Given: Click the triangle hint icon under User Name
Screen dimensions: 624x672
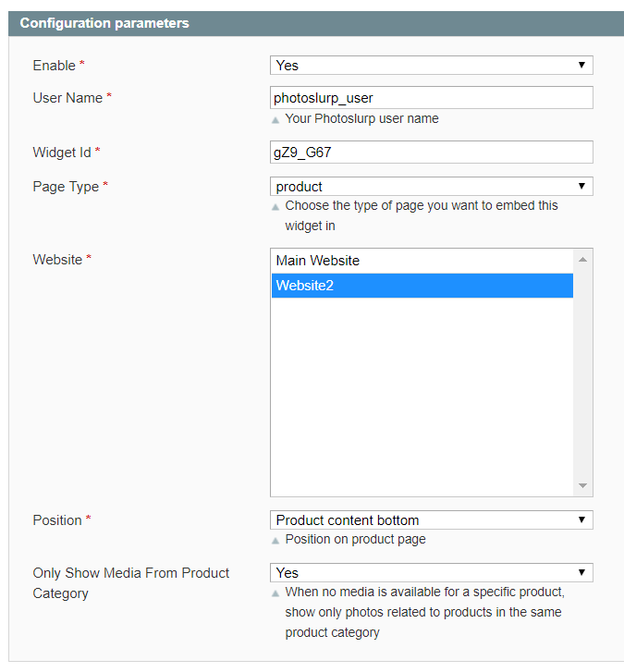Looking at the screenshot, I should click(x=275, y=120).
